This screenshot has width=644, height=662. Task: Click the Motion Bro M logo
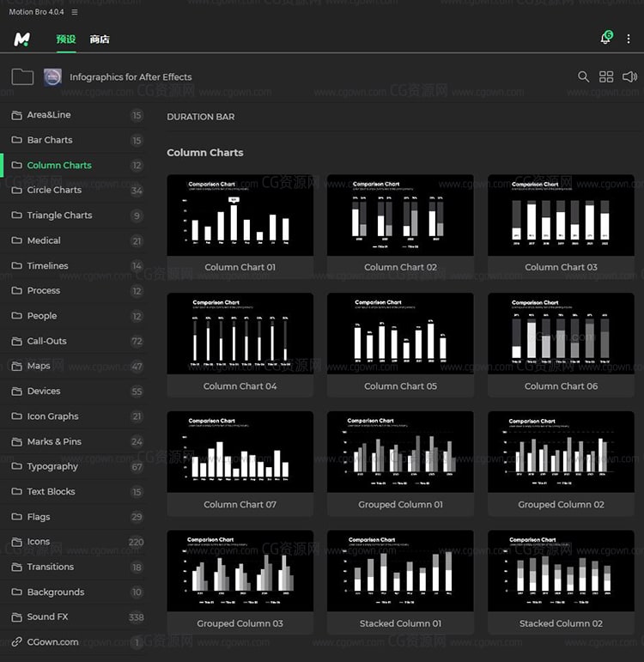tap(22, 39)
